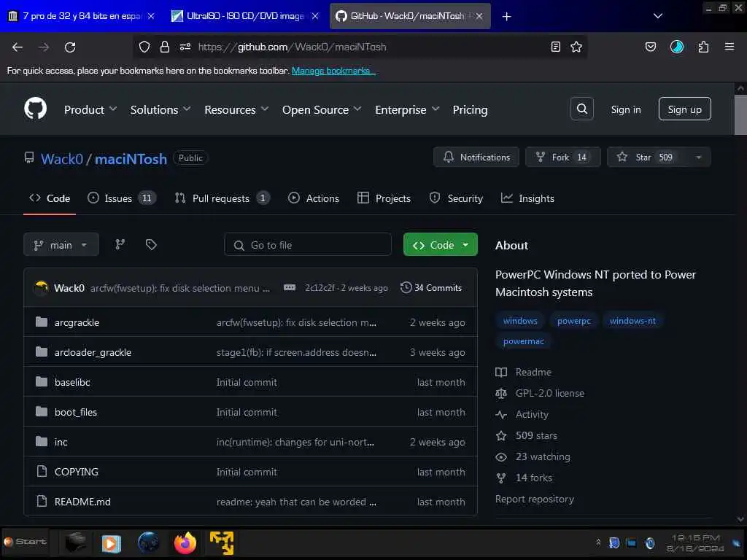Switch to the Security tab
Image resolution: width=747 pixels, height=560 pixels.
pyautogui.click(x=456, y=198)
